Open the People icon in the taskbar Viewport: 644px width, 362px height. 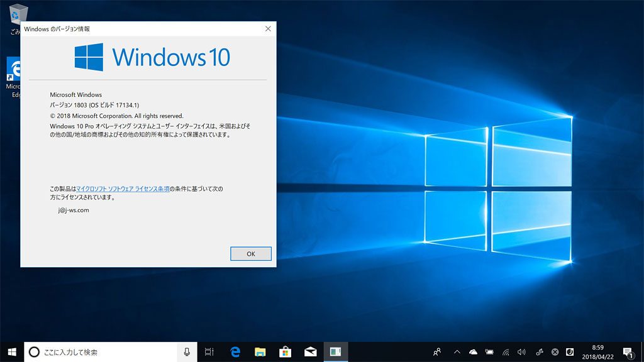pyautogui.click(x=437, y=352)
